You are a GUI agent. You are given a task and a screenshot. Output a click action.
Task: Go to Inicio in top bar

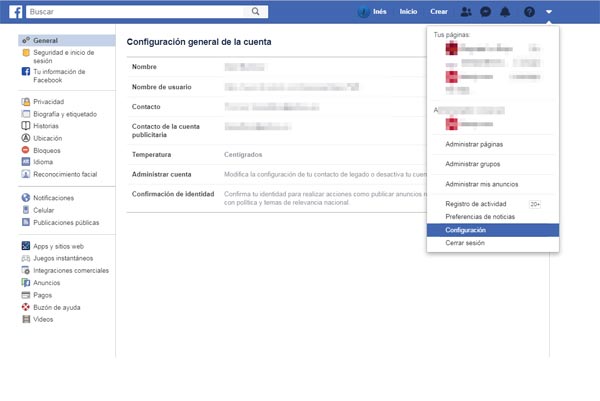pyautogui.click(x=408, y=12)
